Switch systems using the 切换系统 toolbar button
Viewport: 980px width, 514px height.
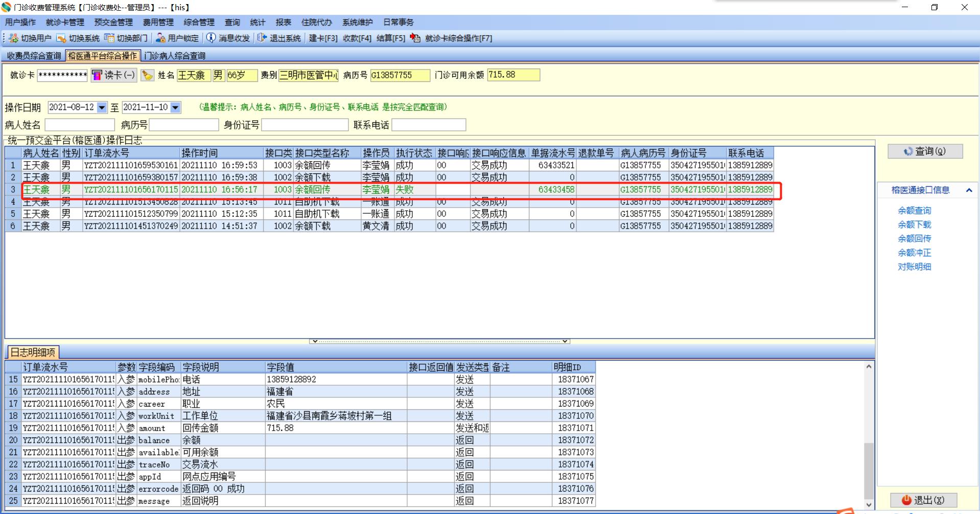point(78,38)
